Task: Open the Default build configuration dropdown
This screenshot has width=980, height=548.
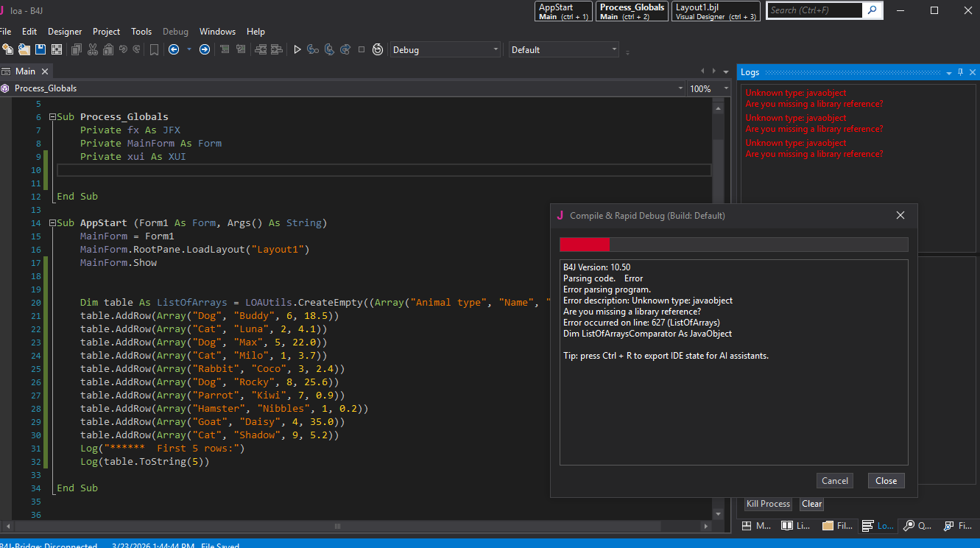Action: [564, 49]
